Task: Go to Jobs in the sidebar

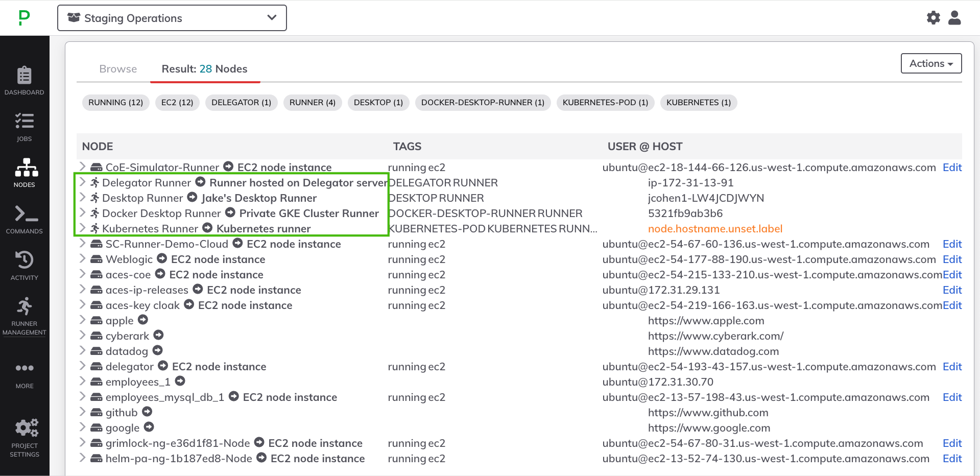Action: click(25, 127)
